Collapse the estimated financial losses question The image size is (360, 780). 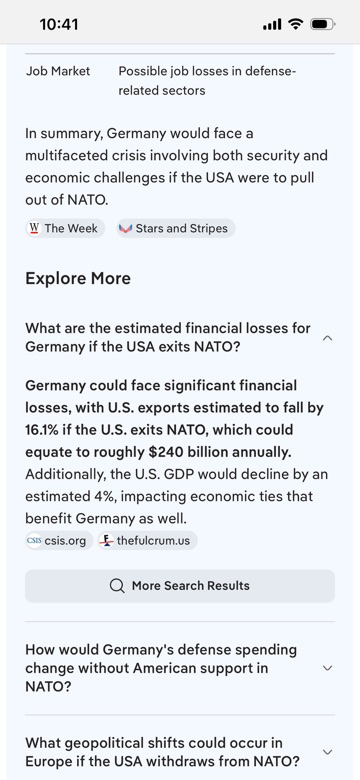coord(327,338)
